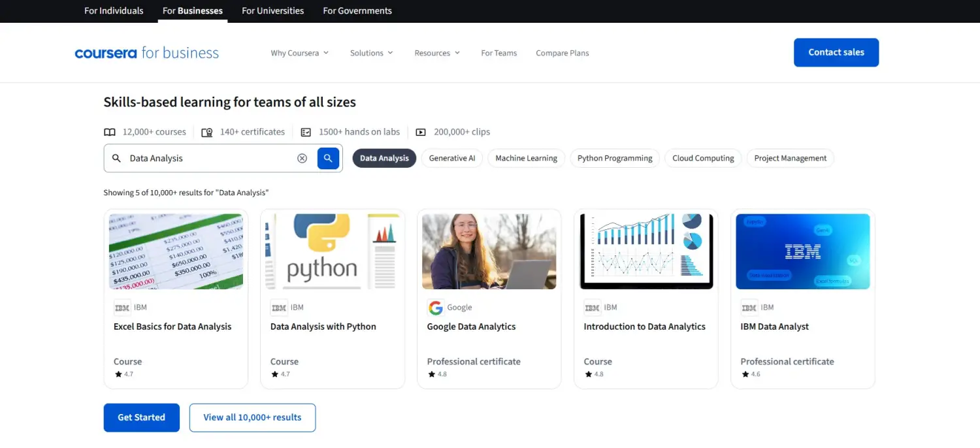Click the labs icon beside 1500+ hands on labs
This screenshot has width=980, height=448.
coord(306,132)
